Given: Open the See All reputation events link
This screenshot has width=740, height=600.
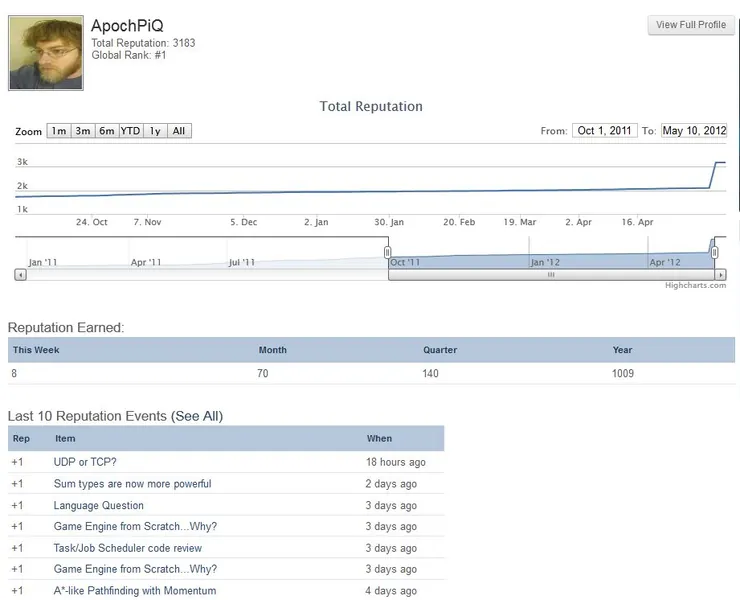Looking at the screenshot, I should [x=197, y=416].
